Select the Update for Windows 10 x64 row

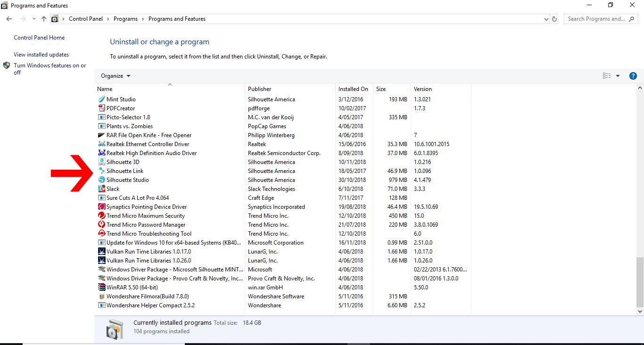click(x=283, y=243)
